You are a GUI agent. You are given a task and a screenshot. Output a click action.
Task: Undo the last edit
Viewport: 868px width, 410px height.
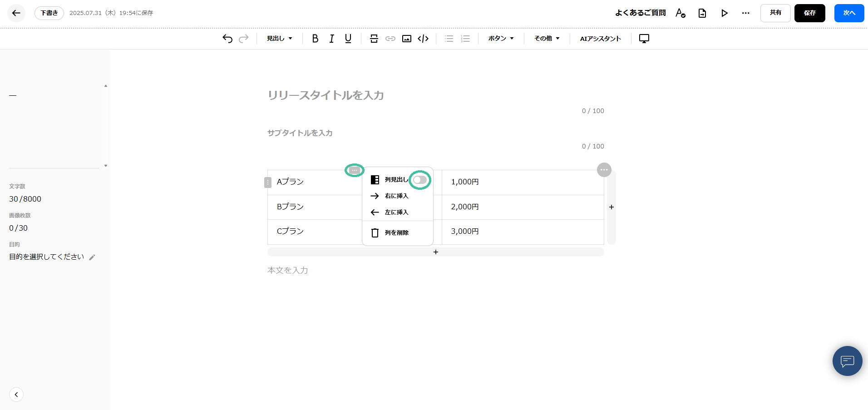click(227, 39)
